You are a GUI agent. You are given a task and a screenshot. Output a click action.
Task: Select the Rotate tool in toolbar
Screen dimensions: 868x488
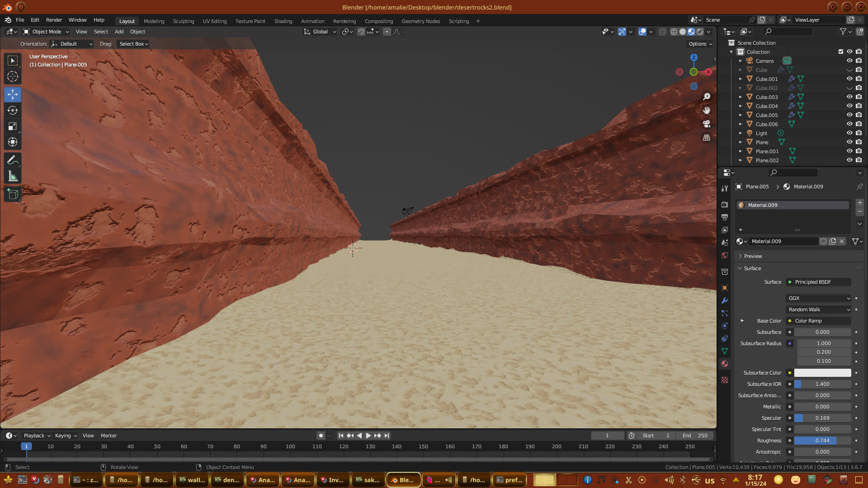coord(13,110)
